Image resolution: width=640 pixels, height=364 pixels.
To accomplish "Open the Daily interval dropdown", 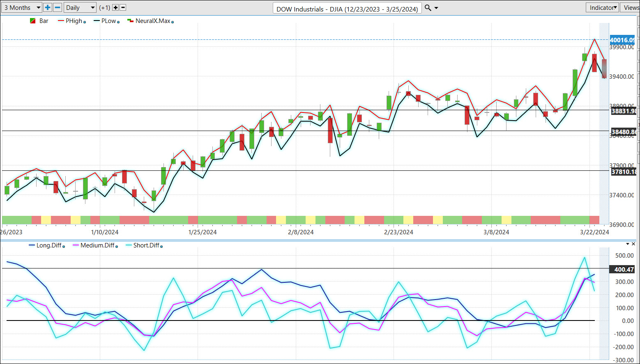I will [x=80, y=7].
